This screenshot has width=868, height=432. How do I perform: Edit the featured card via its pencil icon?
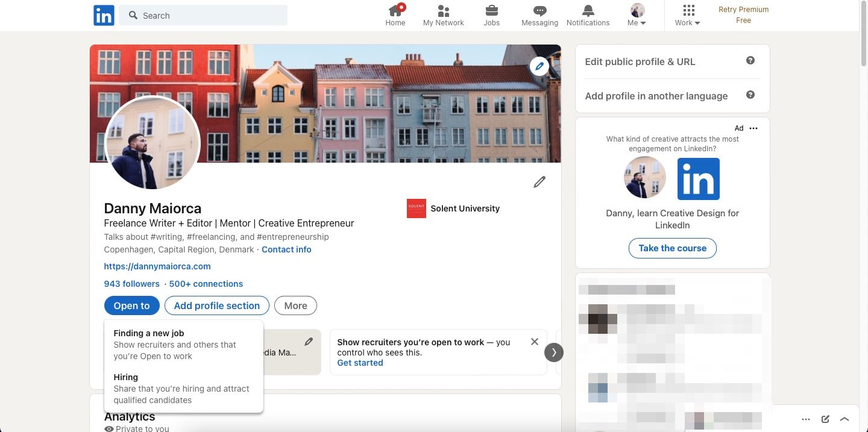309,341
